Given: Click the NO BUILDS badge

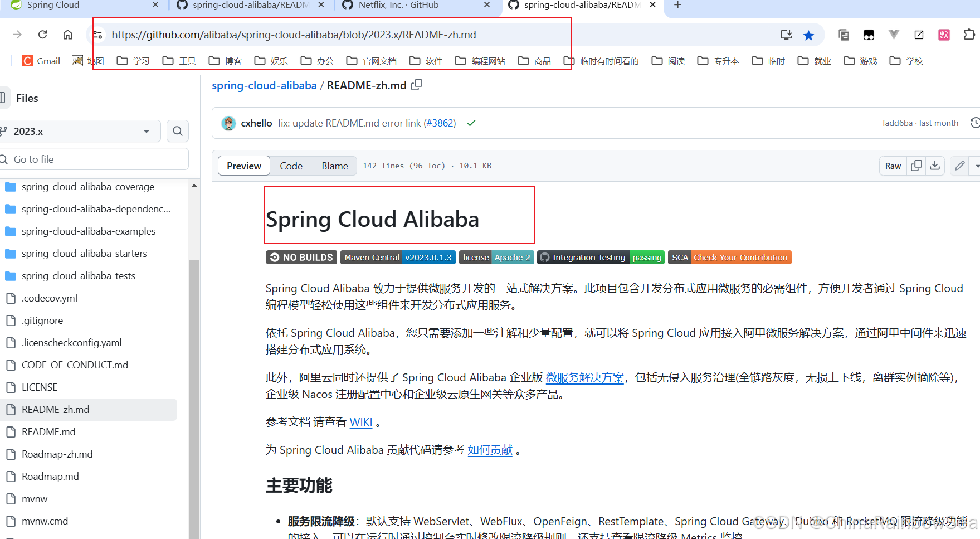Looking at the screenshot, I should (x=301, y=258).
